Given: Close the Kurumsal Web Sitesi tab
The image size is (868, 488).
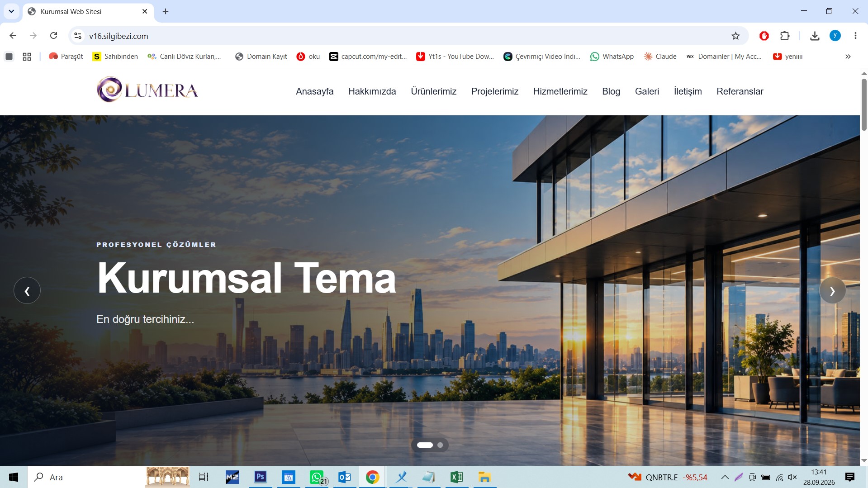Looking at the screenshot, I should click(x=145, y=11).
